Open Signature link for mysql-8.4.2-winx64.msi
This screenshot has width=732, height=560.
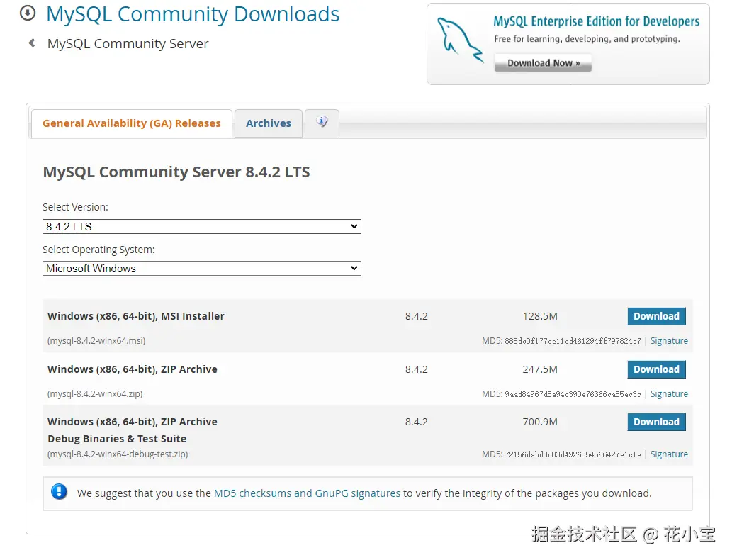pos(669,341)
